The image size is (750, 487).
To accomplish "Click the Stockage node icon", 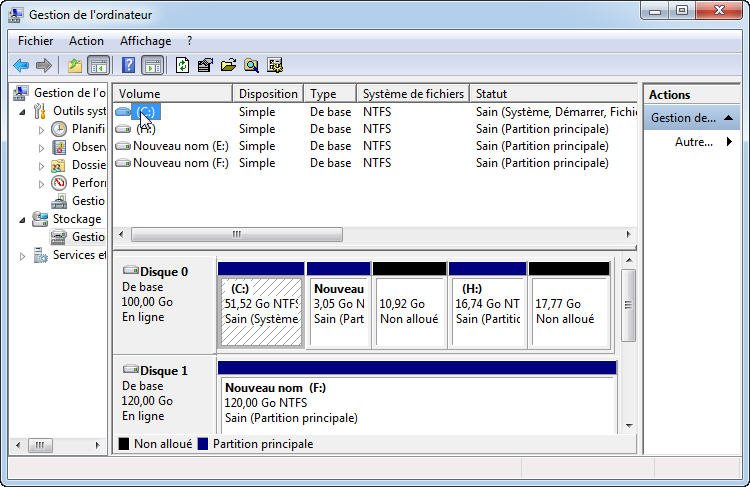I will (40, 219).
